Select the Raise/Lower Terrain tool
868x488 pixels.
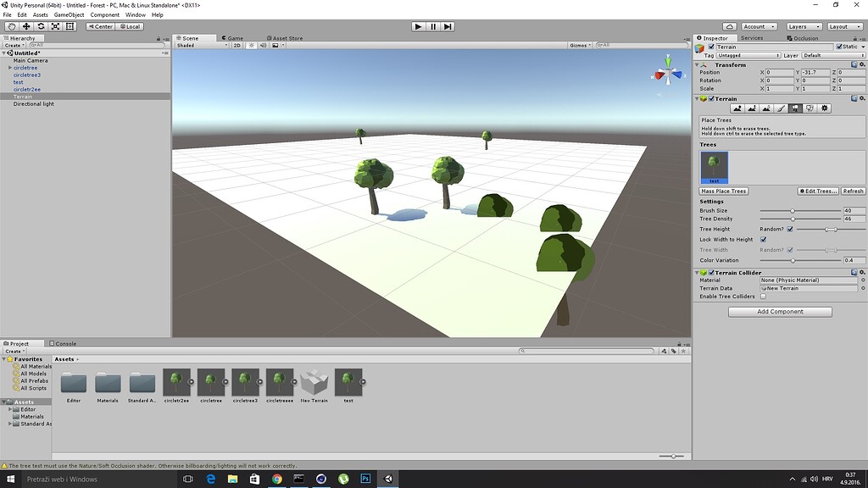737,108
